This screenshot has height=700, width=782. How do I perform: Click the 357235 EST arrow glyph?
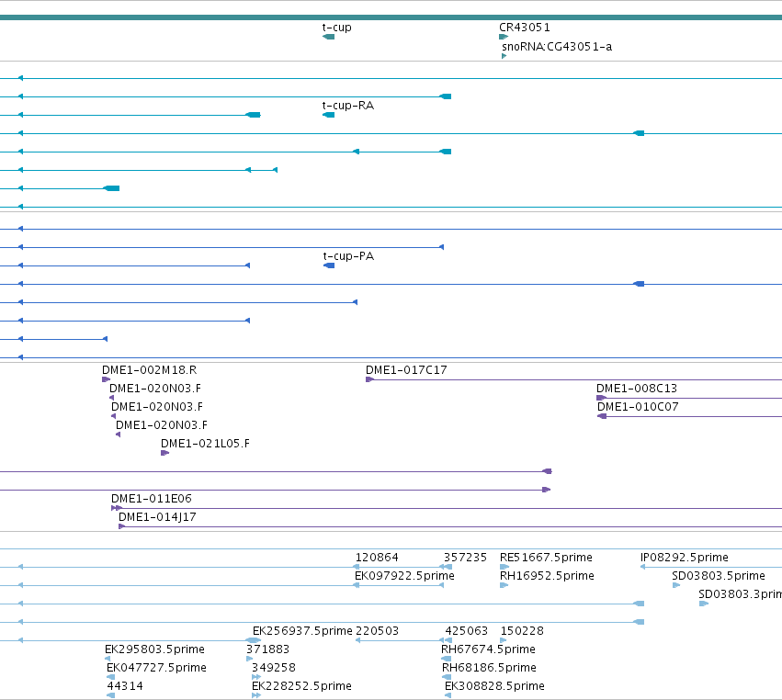point(446,567)
